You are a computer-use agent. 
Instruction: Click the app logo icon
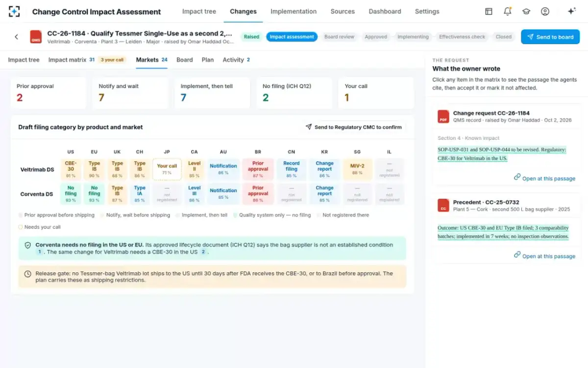[14, 11]
